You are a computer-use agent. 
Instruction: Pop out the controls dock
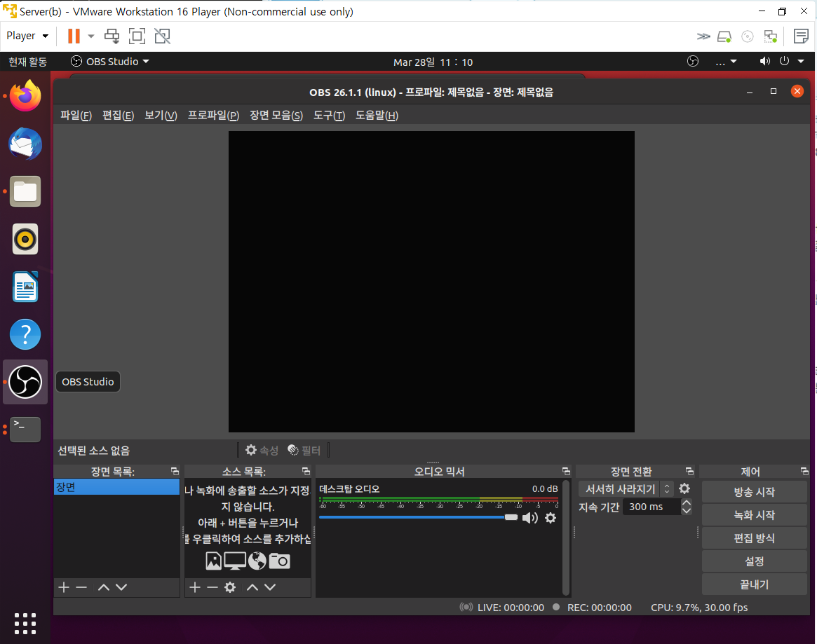point(804,471)
